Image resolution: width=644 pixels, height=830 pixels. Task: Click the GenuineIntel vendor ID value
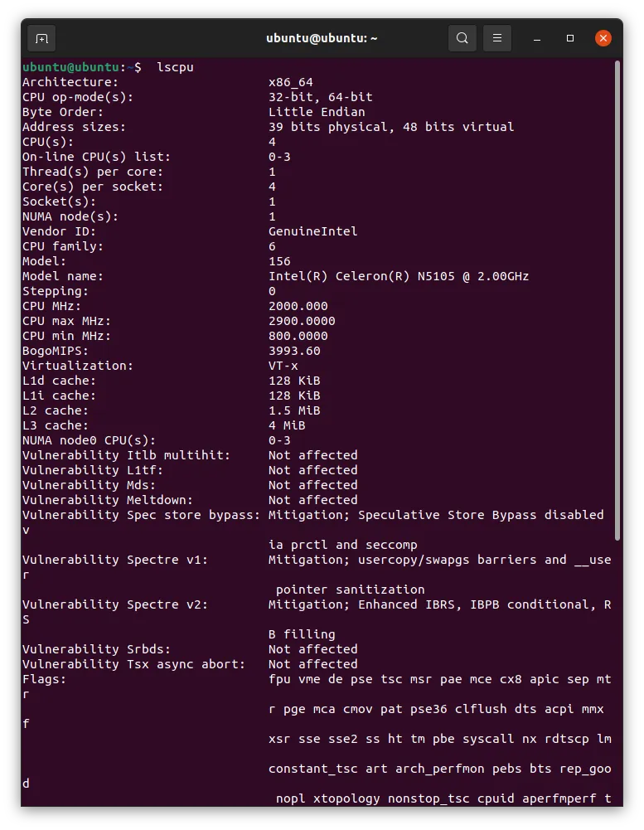click(313, 231)
